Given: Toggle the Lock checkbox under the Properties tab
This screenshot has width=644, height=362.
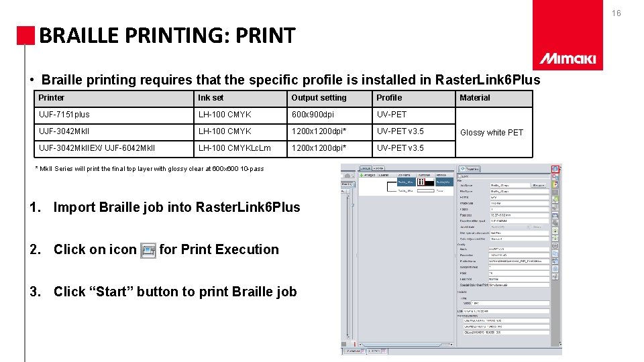Looking at the screenshot, I should (460, 176).
